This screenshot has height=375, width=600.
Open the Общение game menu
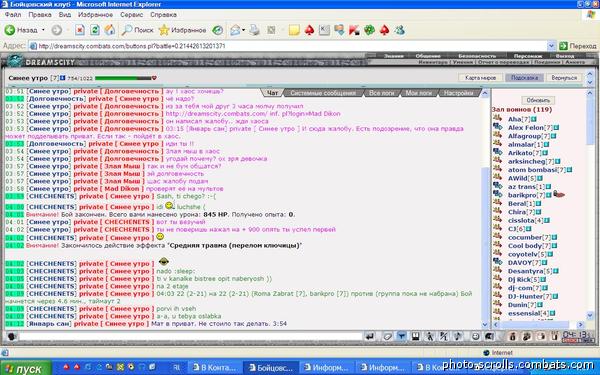pos(428,55)
